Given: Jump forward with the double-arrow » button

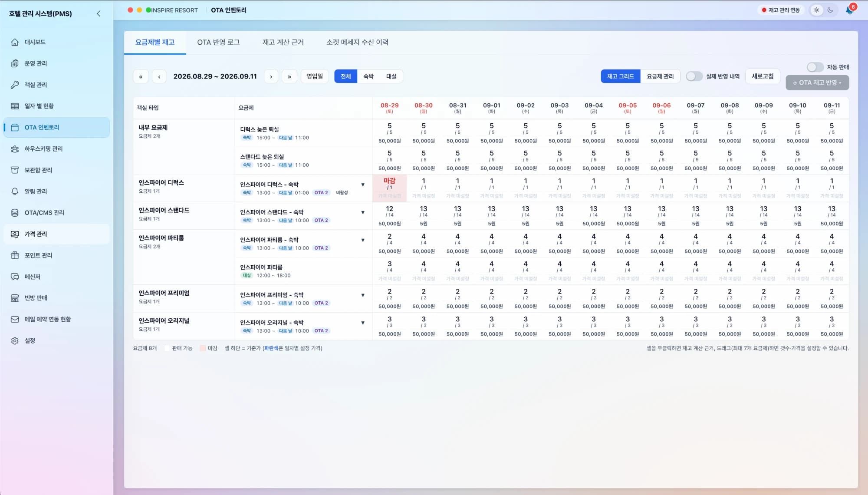Looking at the screenshot, I should tap(289, 76).
